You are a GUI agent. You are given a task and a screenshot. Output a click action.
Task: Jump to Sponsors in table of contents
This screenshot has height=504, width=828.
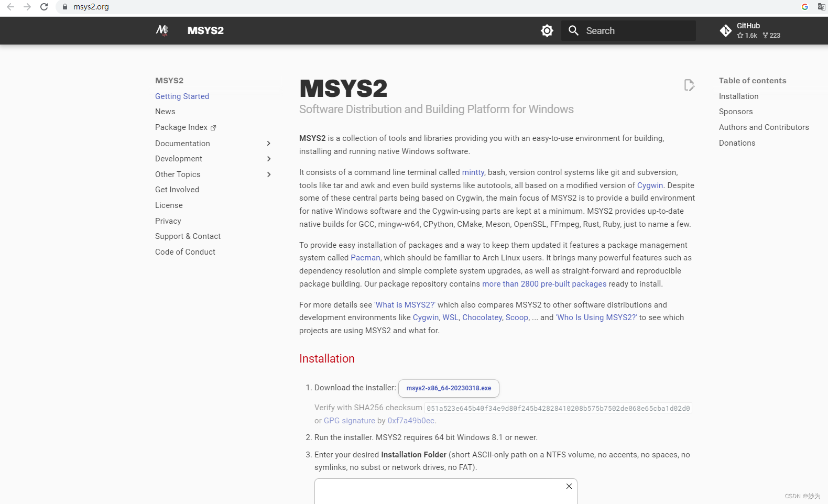click(736, 112)
